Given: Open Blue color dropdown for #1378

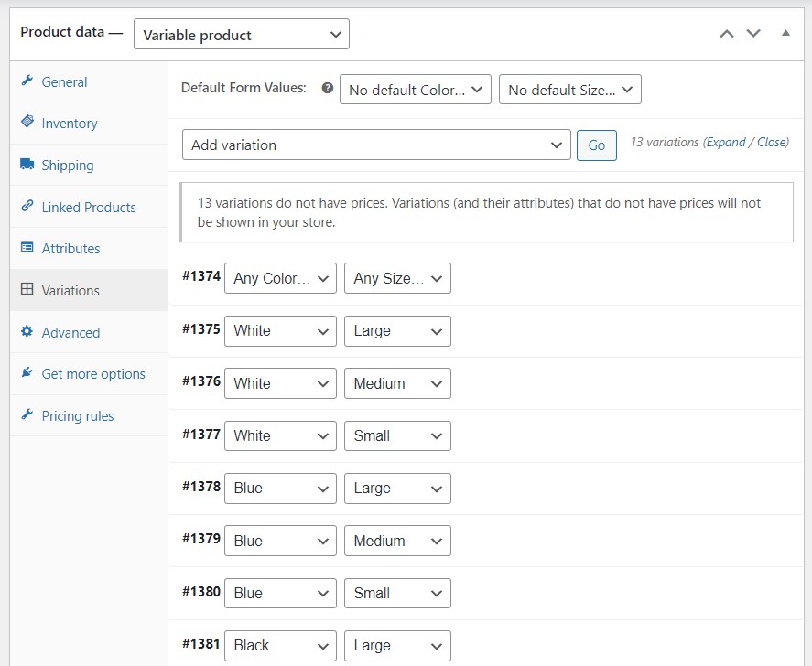Looking at the screenshot, I should pos(281,489).
